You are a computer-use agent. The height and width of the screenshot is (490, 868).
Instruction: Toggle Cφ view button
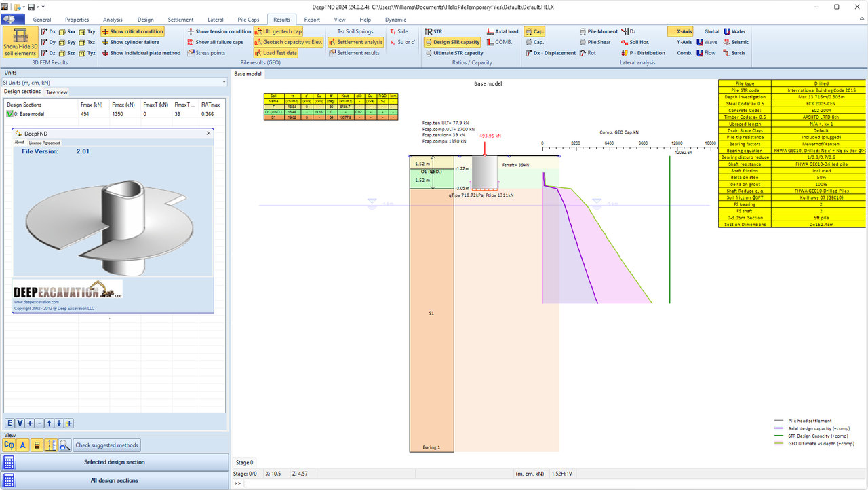click(x=9, y=445)
